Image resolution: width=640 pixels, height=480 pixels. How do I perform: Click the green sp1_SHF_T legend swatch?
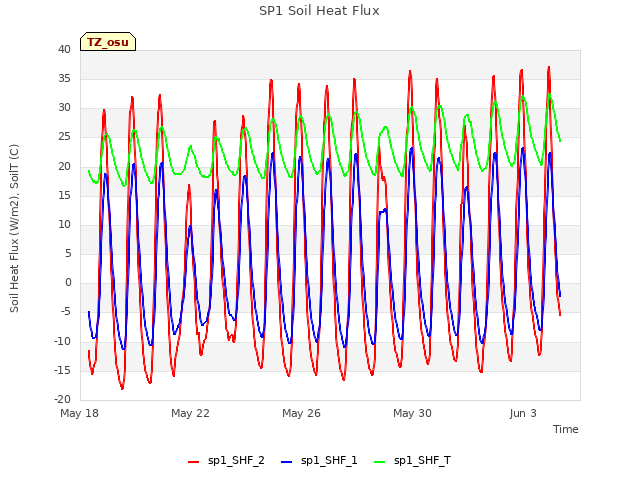(380, 462)
